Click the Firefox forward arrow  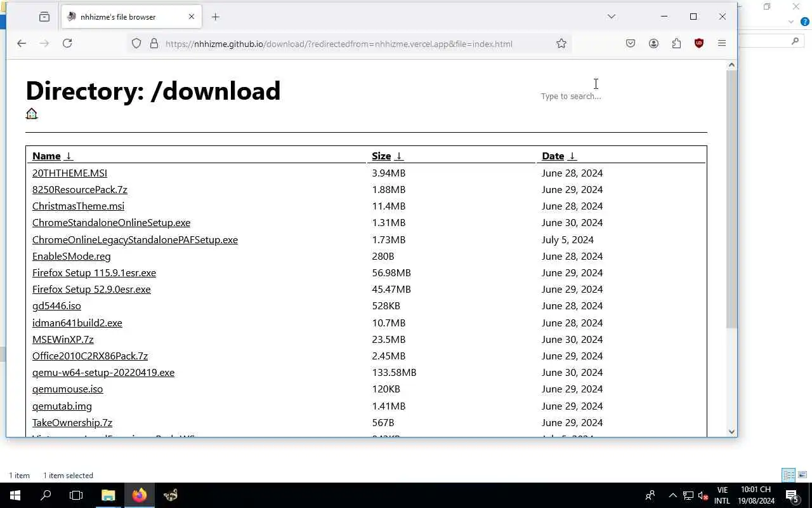click(x=44, y=43)
